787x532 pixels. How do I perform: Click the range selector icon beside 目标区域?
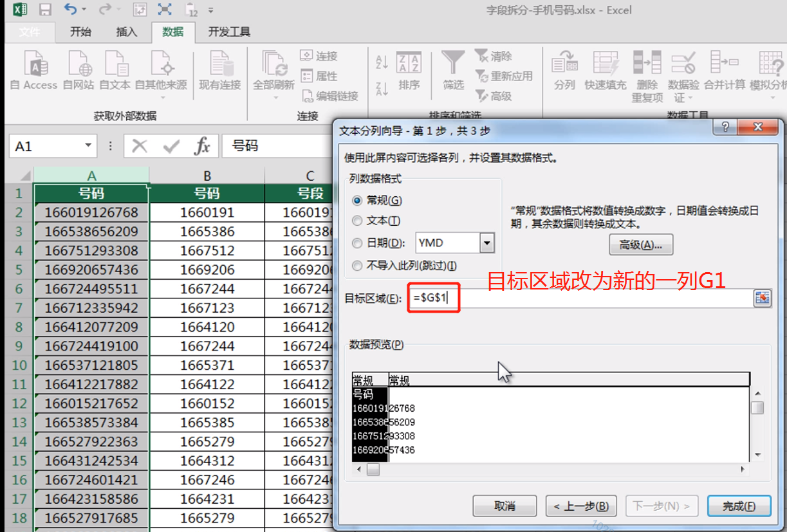click(763, 298)
